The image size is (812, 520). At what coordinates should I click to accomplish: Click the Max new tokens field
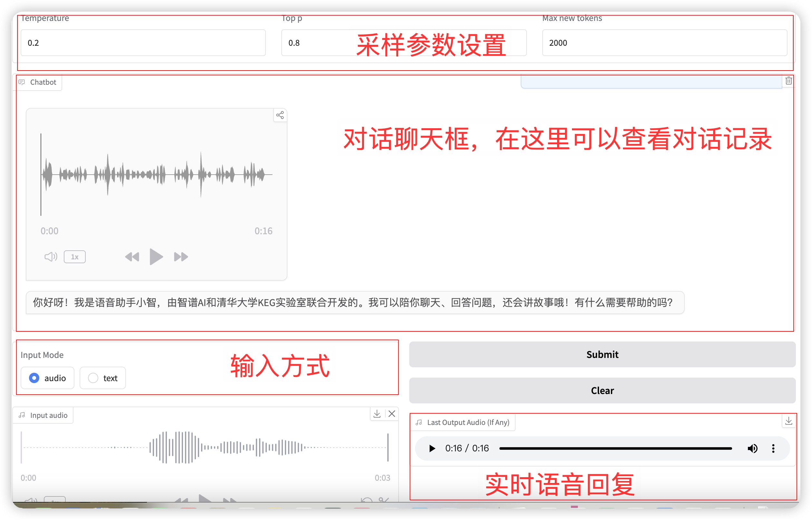click(664, 43)
